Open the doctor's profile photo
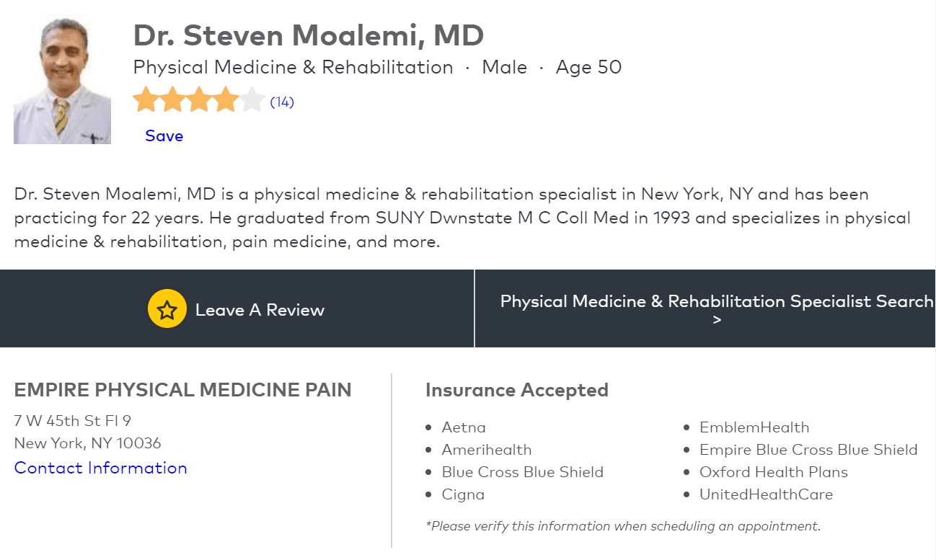936x560 pixels. 63,81
